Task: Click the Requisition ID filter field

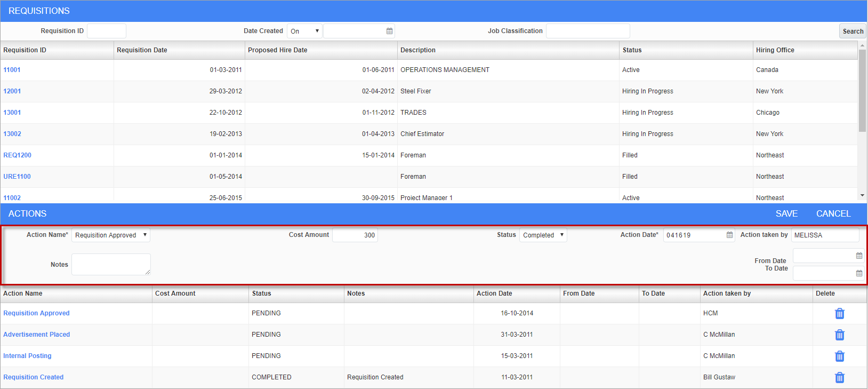Action: point(107,31)
